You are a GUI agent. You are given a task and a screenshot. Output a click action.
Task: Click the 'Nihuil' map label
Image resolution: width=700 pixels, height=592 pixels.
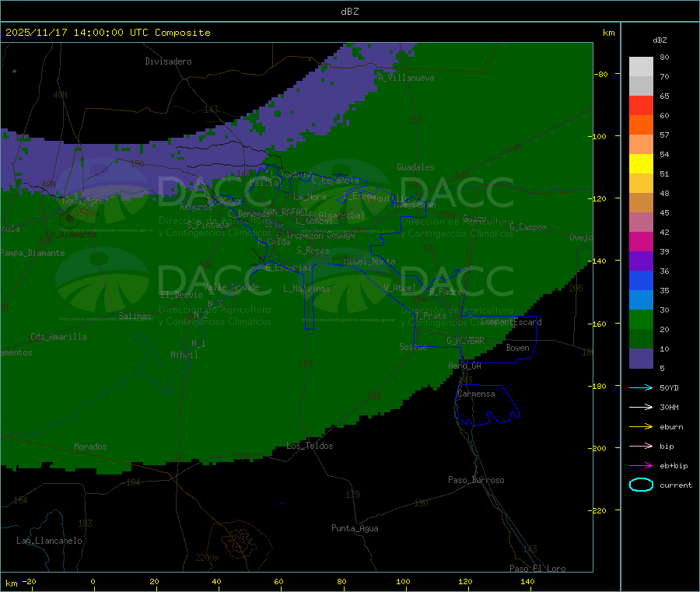184,355
